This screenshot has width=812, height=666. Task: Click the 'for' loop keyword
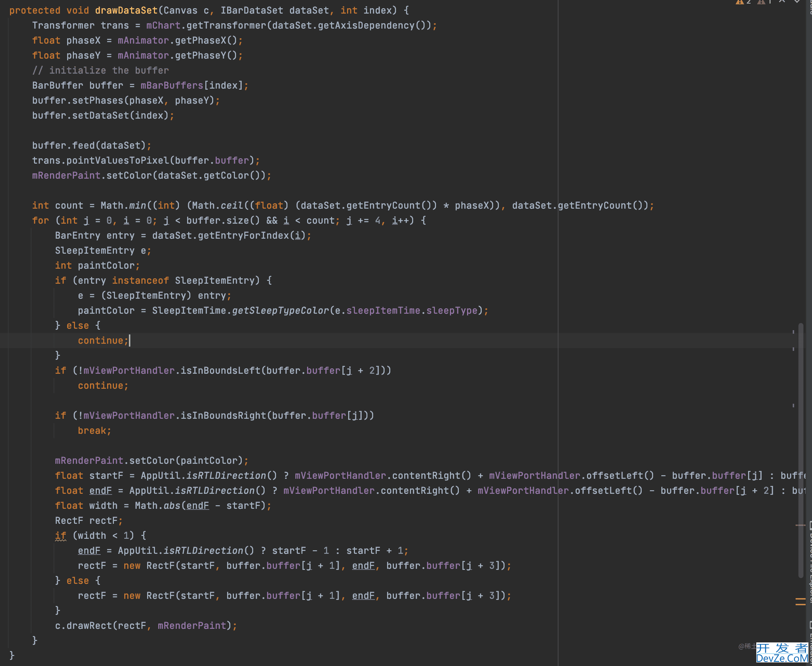click(41, 220)
